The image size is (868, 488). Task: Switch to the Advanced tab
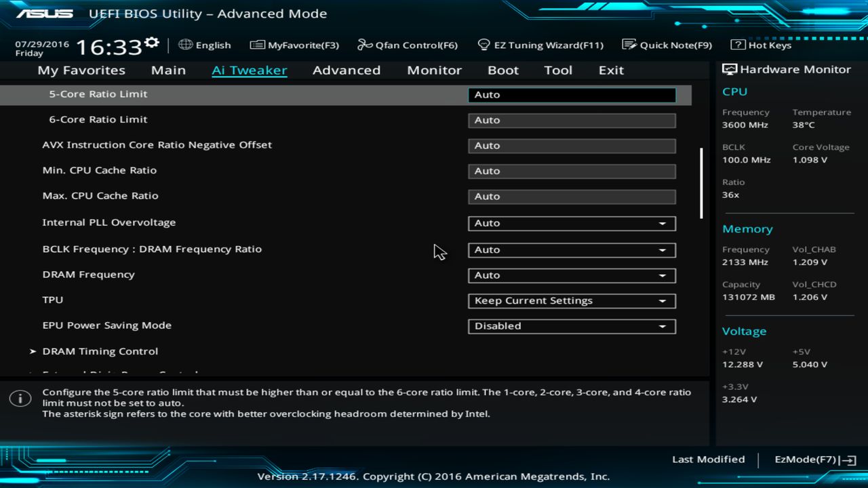coord(347,70)
